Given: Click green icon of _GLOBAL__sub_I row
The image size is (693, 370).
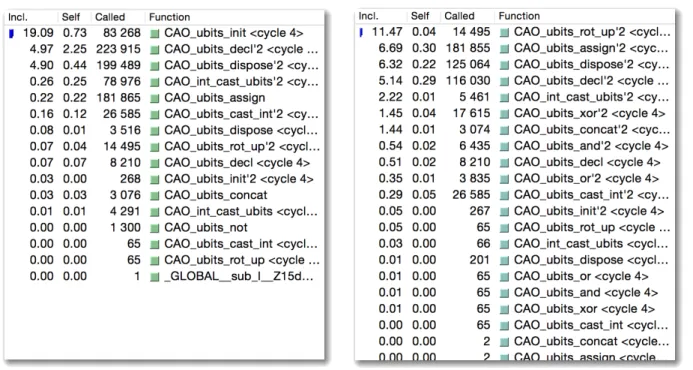Looking at the screenshot, I should point(155,277).
